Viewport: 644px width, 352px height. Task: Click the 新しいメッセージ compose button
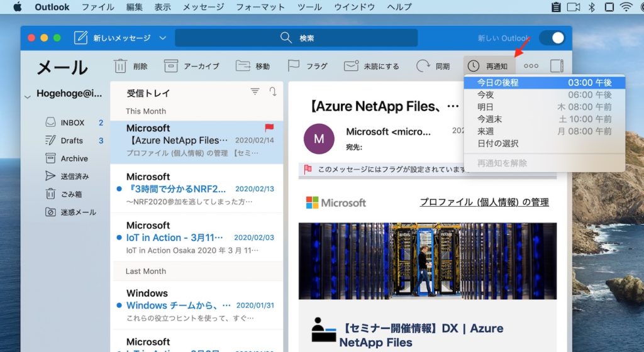point(113,38)
